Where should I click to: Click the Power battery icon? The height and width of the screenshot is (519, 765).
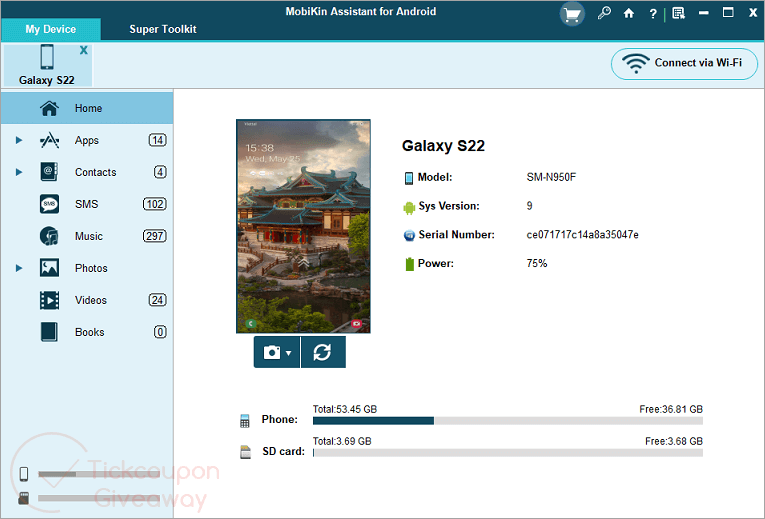coord(409,264)
